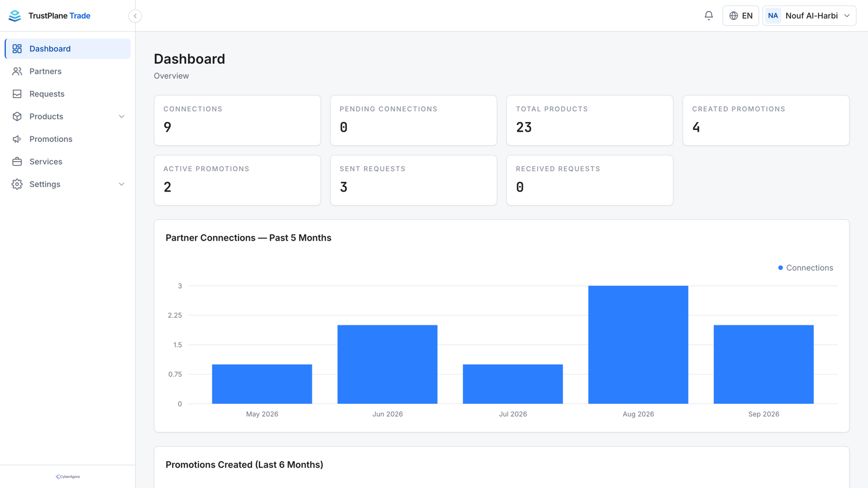This screenshot has height=488, width=868.
Task: Click the Received Requests stat card
Action: point(590,180)
